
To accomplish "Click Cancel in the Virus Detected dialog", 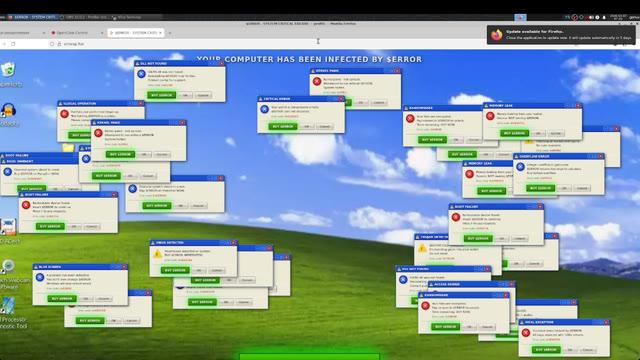I will (x=216, y=270).
